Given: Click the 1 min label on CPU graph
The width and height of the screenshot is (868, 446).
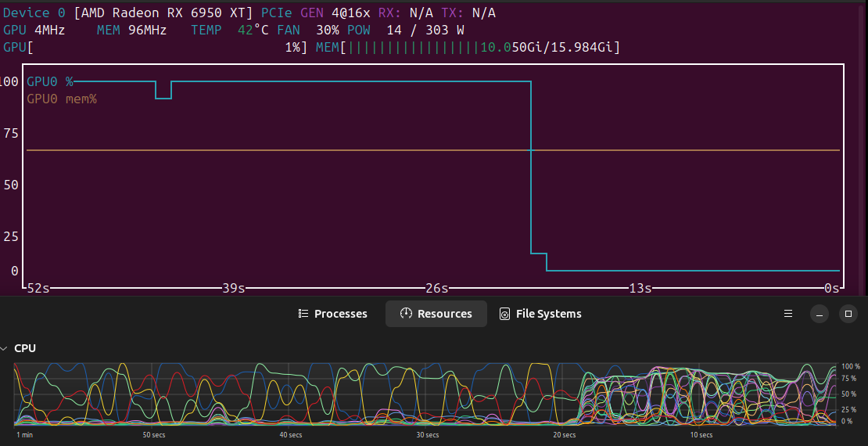Looking at the screenshot, I should [24, 435].
